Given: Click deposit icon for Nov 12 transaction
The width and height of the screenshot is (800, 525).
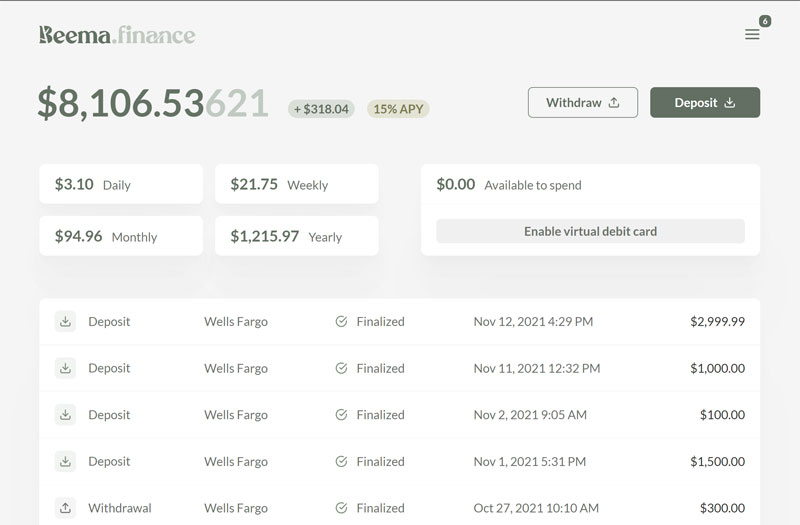Looking at the screenshot, I should 65,322.
